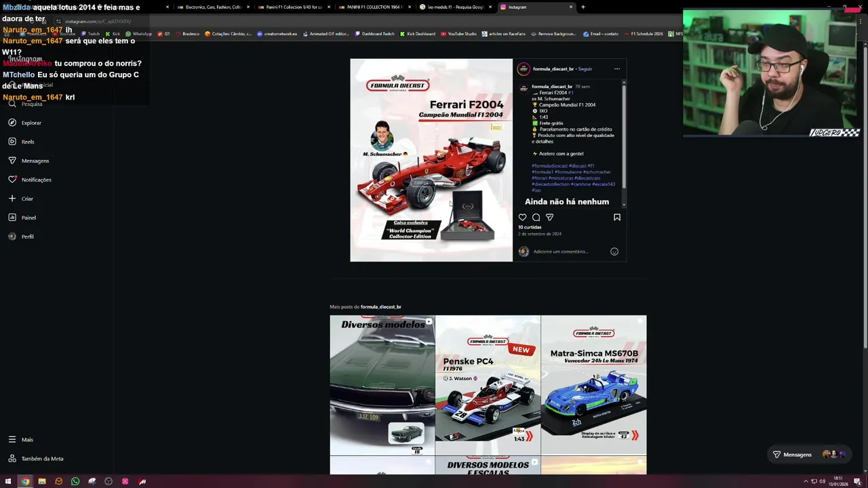Switch to the PANINI F1 COLLECTION 1964 tab
868x488 pixels.
(375, 7)
